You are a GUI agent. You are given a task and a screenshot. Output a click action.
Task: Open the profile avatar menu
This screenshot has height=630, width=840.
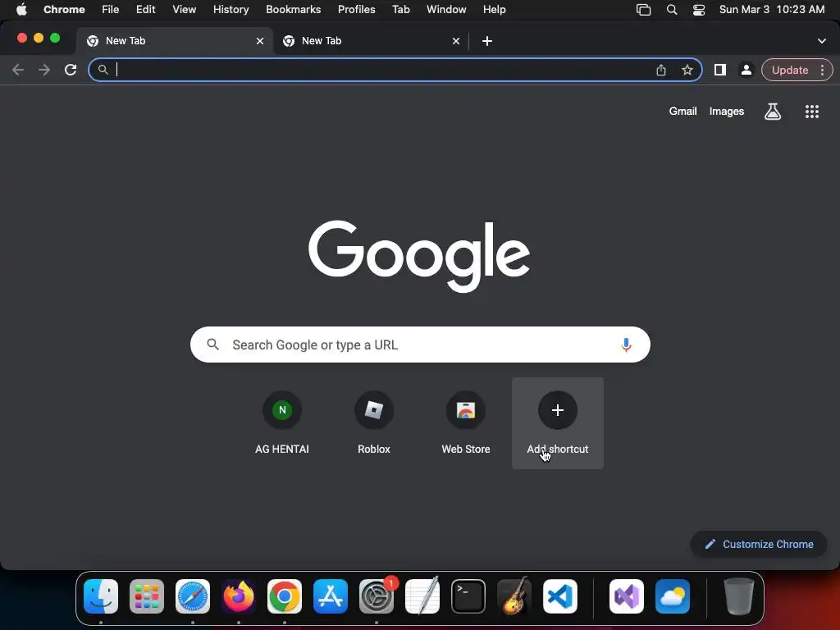(x=746, y=70)
